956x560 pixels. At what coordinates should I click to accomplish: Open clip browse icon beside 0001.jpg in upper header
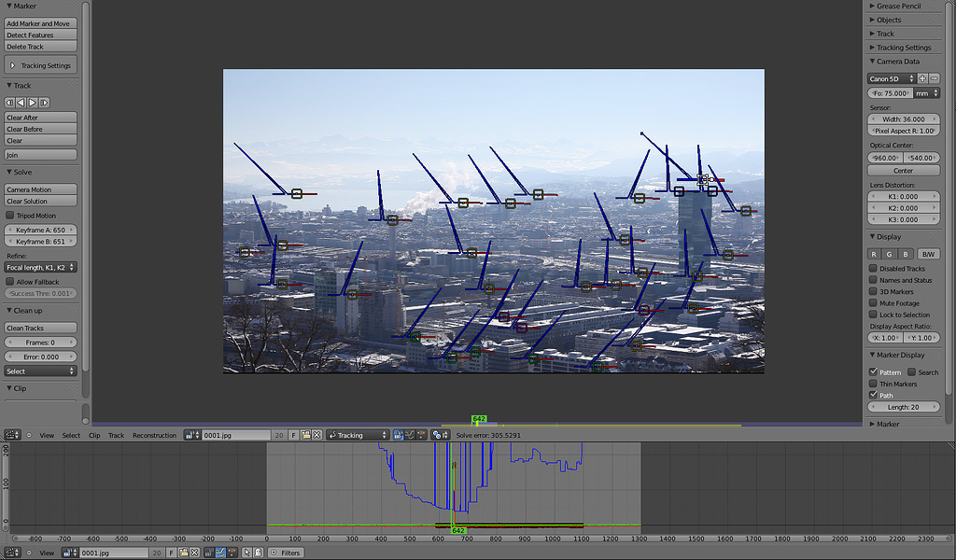click(192, 435)
